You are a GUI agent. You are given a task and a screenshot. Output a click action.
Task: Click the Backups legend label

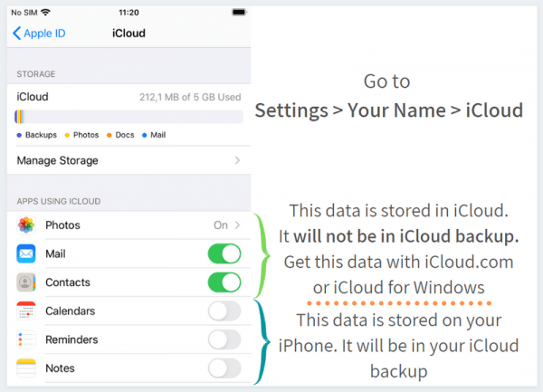click(41, 135)
